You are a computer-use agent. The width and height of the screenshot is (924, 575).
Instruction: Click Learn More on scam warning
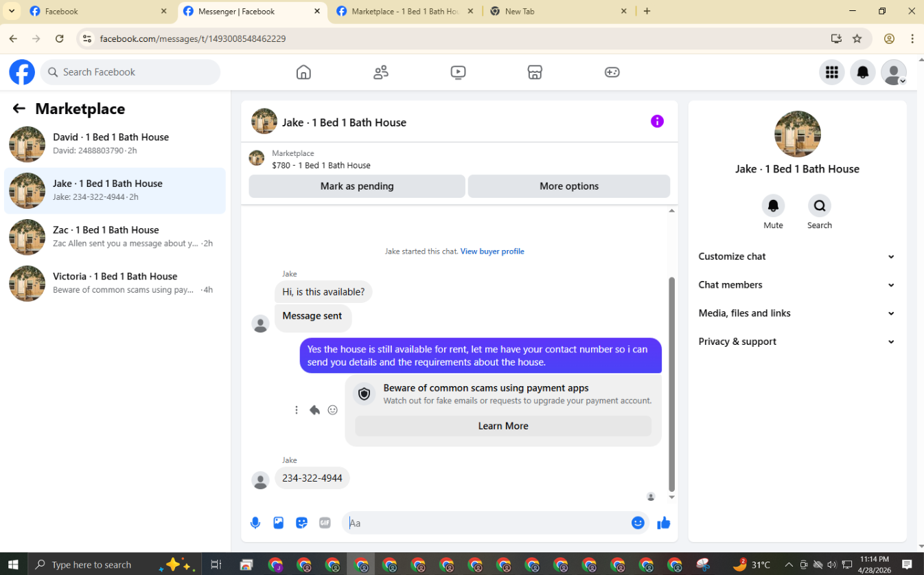tap(503, 426)
